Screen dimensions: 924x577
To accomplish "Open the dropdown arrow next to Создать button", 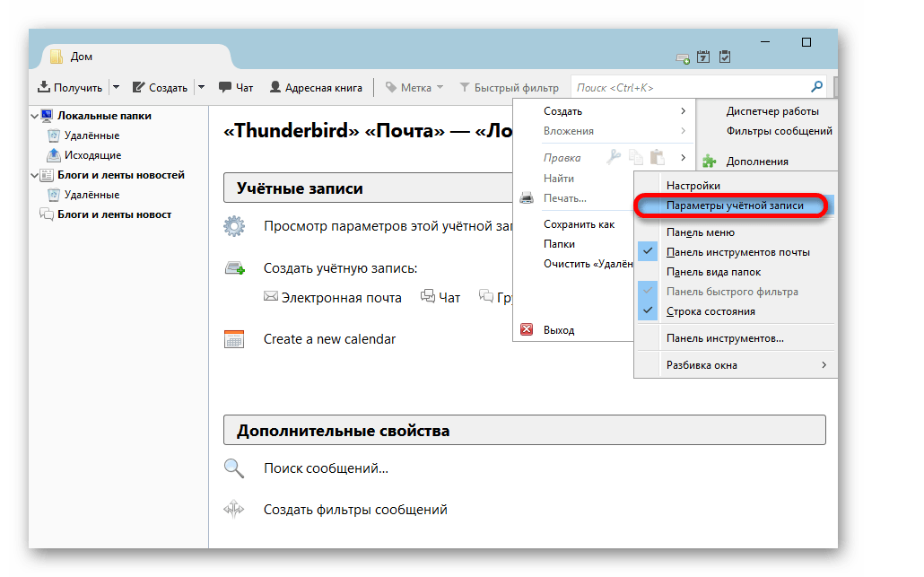I will (x=201, y=88).
